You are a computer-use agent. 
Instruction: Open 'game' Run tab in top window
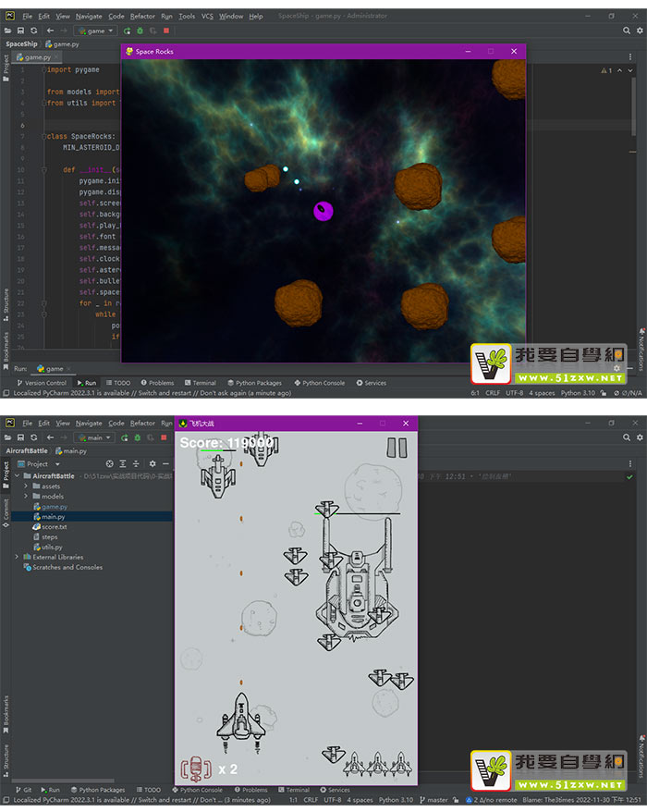pyautogui.click(x=54, y=369)
